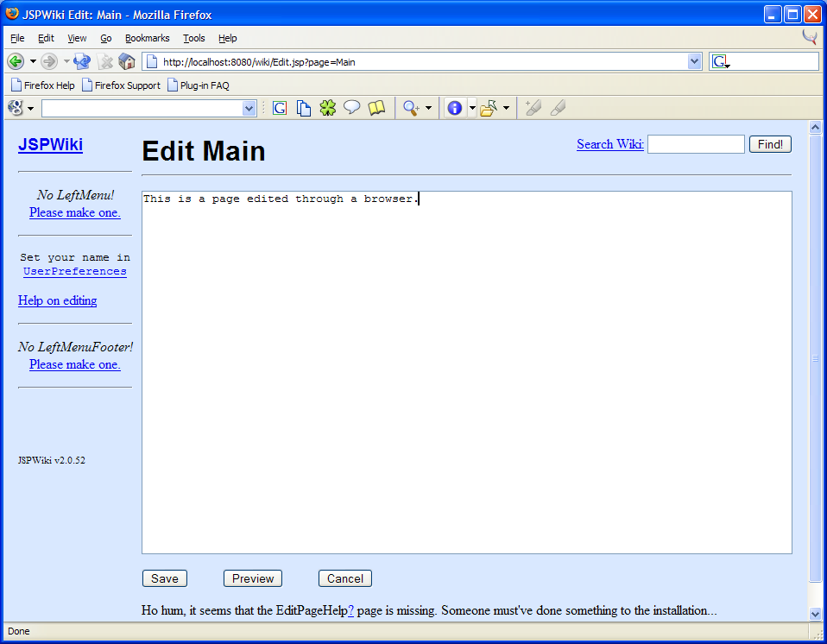Open the Tools menu
Viewport: 827px width, 644px height.
click(x=194, y=38)
